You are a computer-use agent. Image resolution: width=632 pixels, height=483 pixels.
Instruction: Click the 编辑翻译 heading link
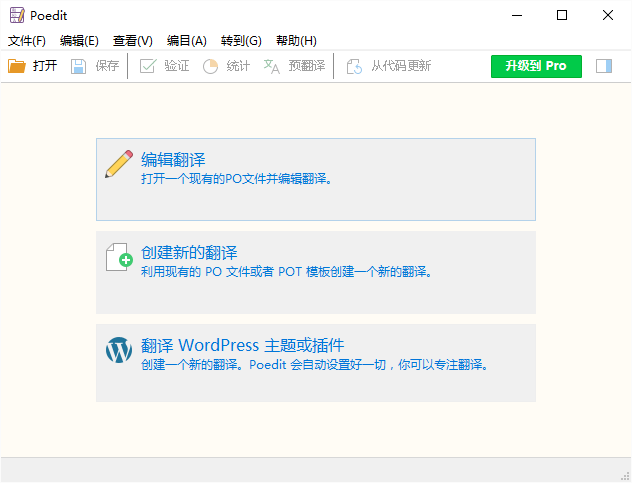pyautogui.click(x=173, y=160)
